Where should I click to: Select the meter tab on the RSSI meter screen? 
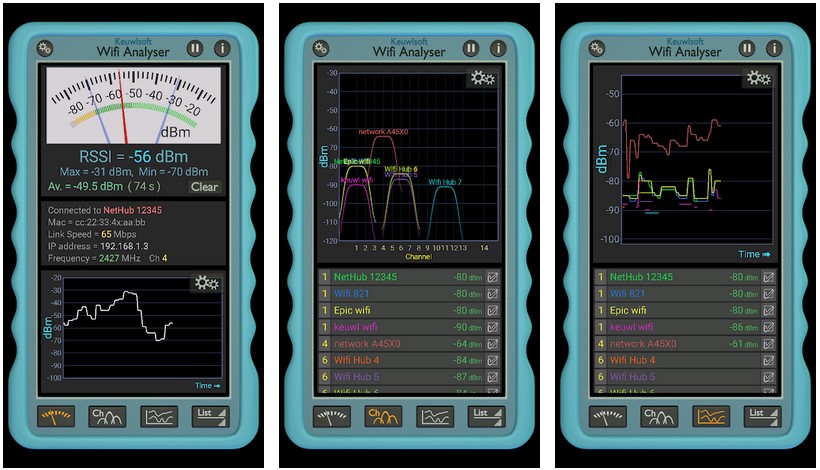tap(56, 417)
